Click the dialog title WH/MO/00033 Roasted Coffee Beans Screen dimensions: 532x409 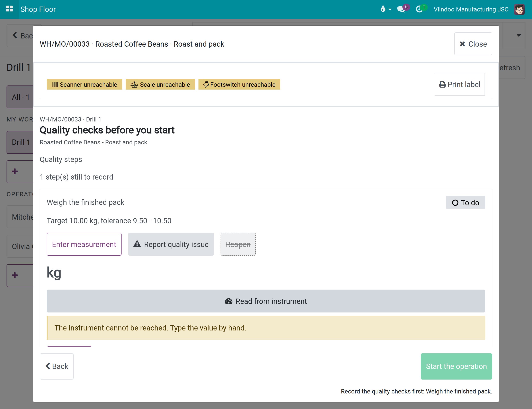tap(132, 44)
